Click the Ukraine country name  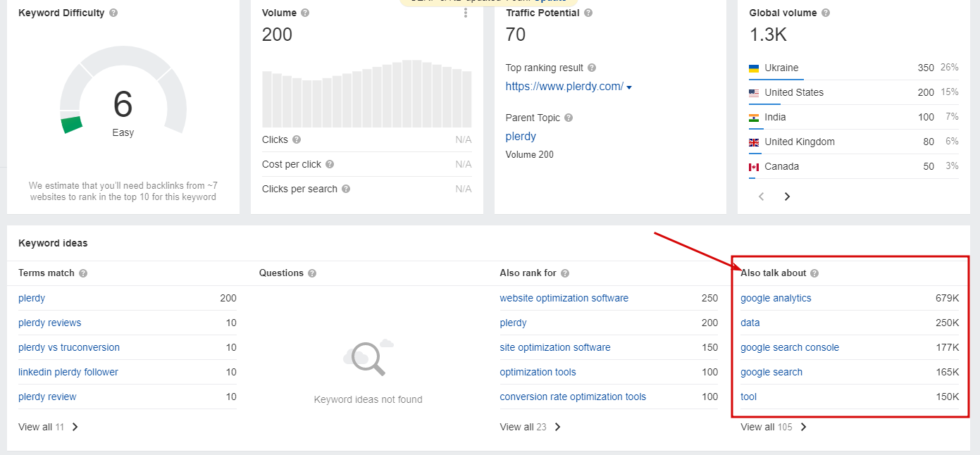point(781,68)
